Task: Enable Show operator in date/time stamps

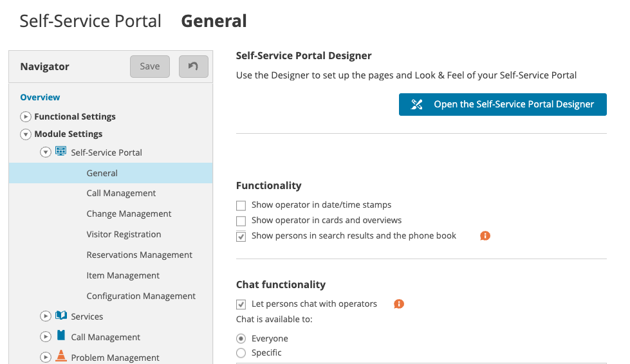Action: coord(241,206)
